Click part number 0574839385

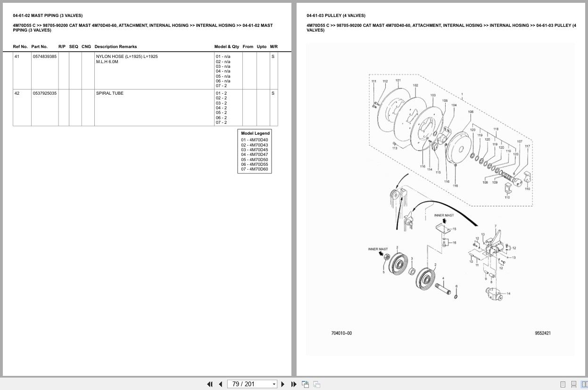[x=45, y=57]
